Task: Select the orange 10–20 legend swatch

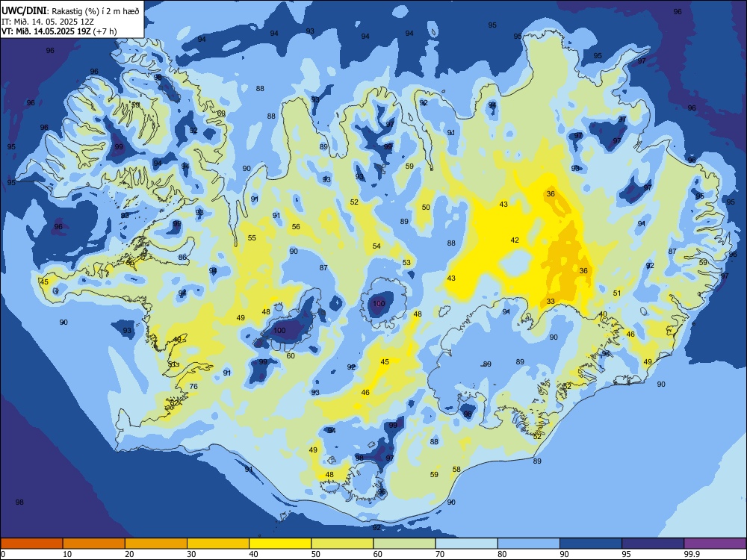Action: (94, 544)
